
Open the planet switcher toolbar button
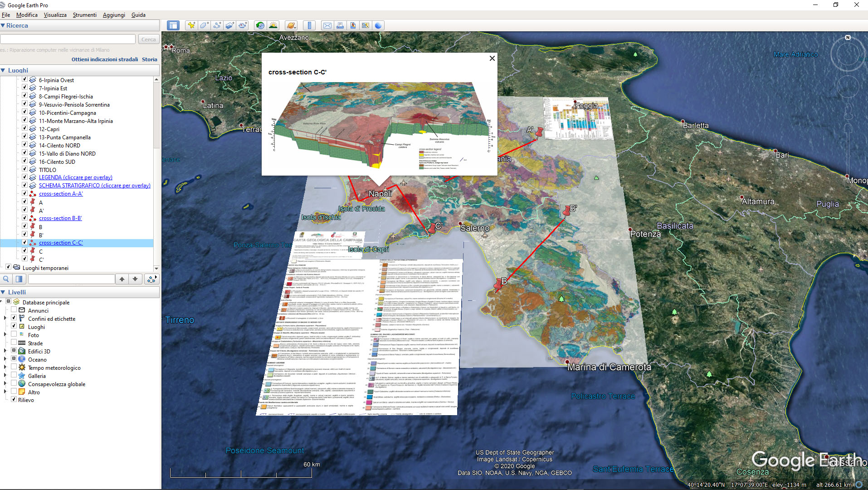[x=291, y=25]
